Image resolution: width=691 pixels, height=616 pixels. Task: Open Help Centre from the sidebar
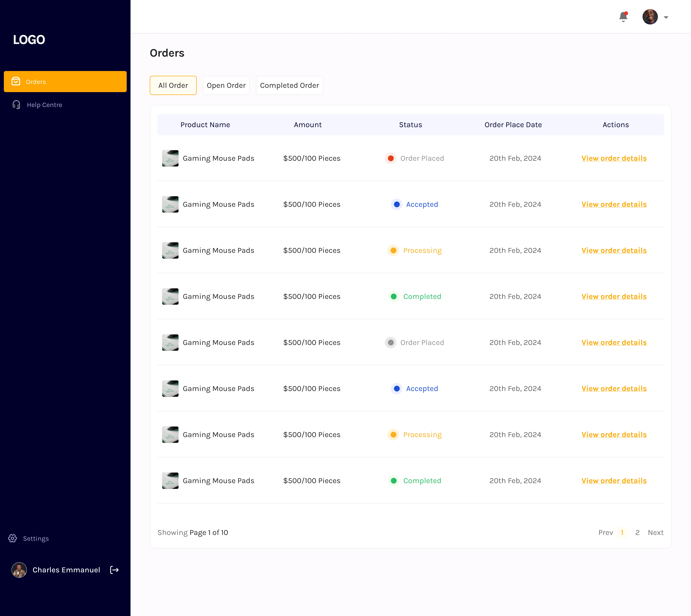(44, 105)
